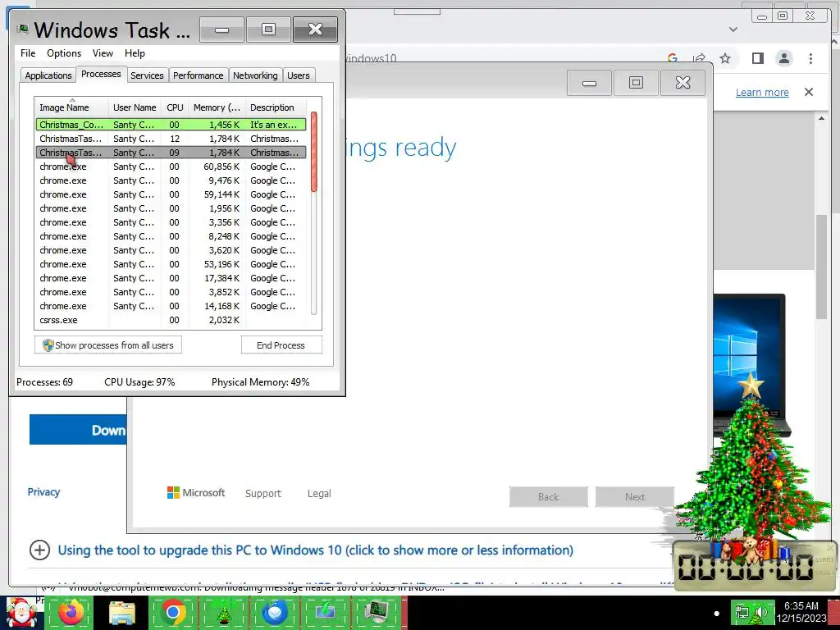This screenshot has height=630, width=840.
Task: Select the ChristmasTas... row with CPU 12
Action: [171, 138]
